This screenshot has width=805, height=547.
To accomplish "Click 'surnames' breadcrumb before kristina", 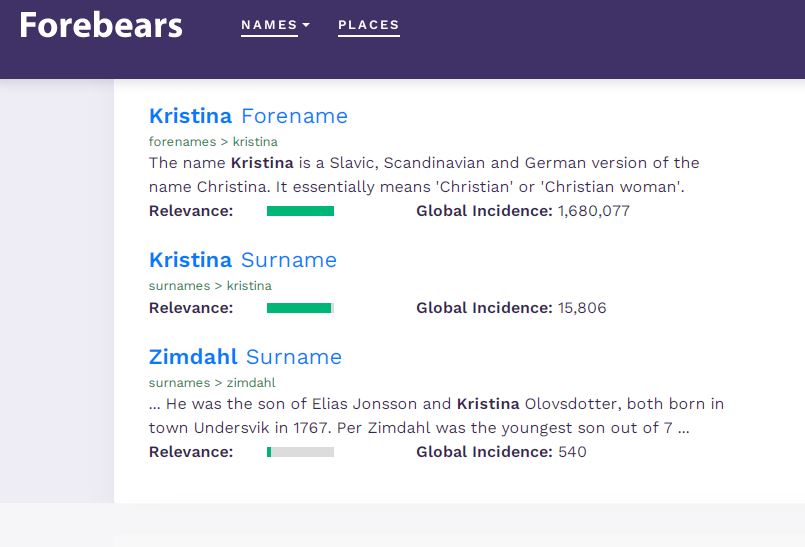I will (179, 286).
